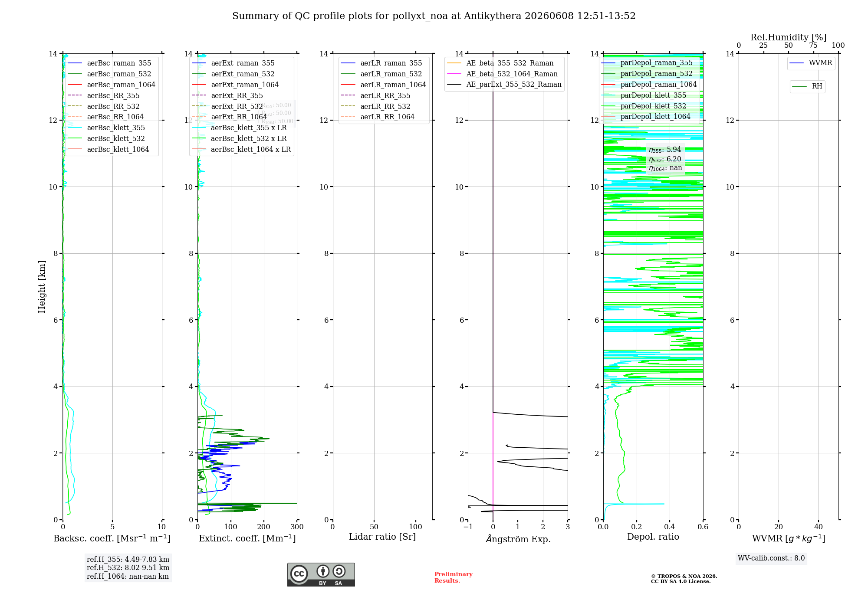Click the 'Depol. ratio' axis label
Image resolution: width=868 pixels, height=590 pixels.
coord(653,537)
